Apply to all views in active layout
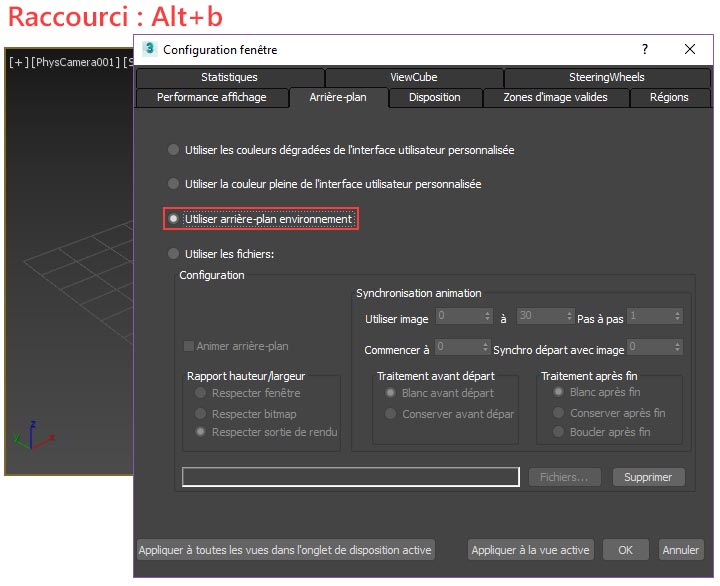720x586 pixels. point(285,550)
